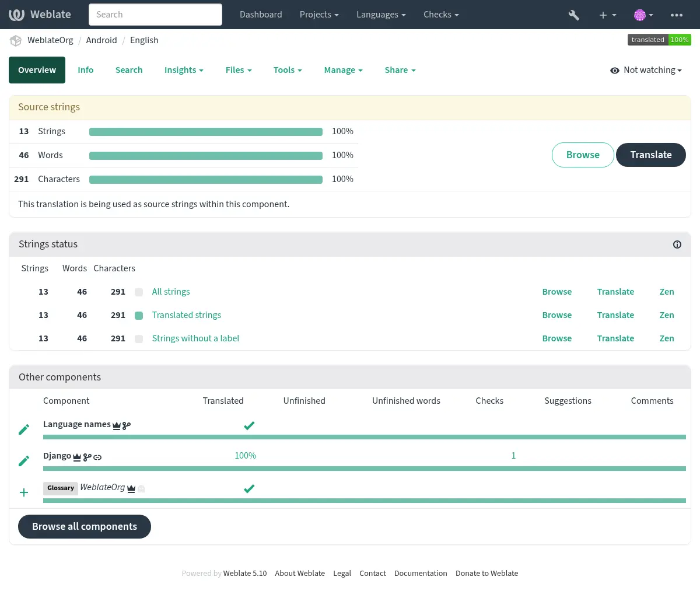Viewport: 700px width, 608px height.
Task: Open the Not watching dropdown
Action: point(646,70)
